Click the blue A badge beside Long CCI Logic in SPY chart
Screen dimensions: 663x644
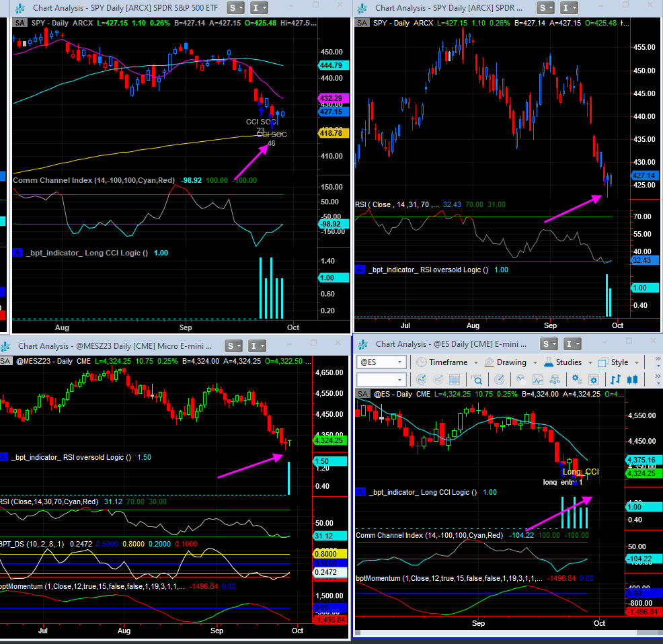[x=17, y=253]
